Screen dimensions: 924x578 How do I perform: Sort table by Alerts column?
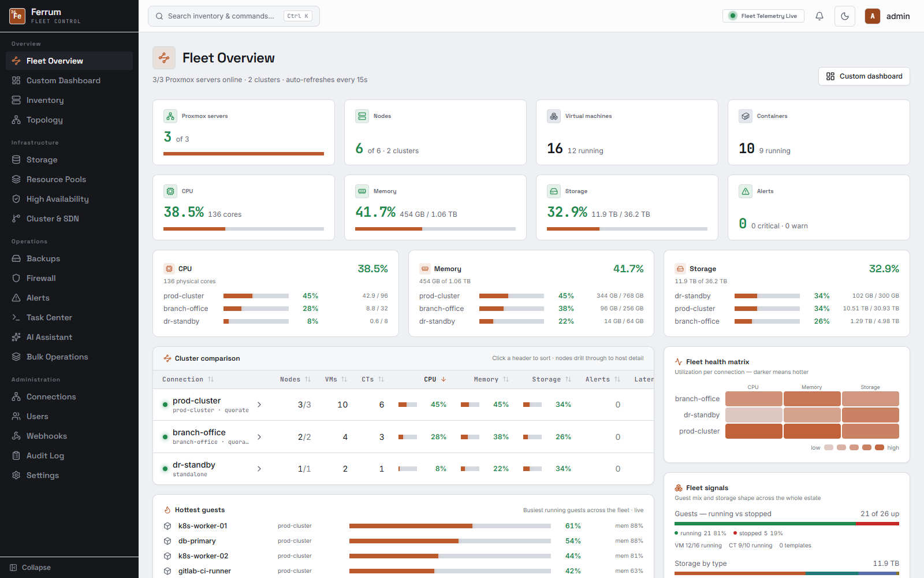click(x=603, y=379)
